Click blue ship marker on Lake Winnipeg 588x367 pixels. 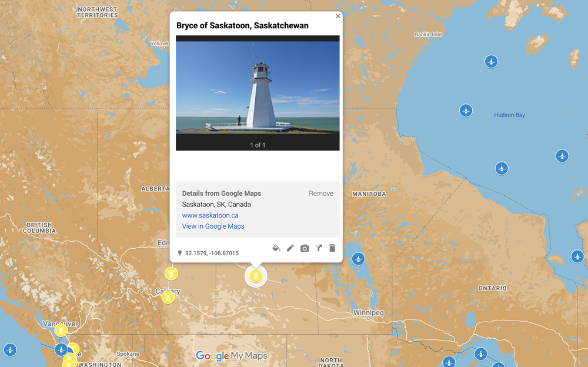coord(358,259)
